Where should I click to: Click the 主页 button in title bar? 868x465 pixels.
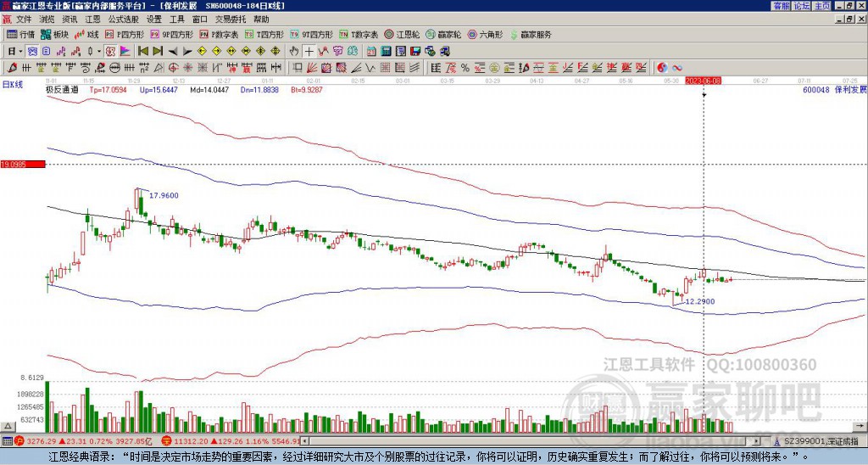click(822, 6)
